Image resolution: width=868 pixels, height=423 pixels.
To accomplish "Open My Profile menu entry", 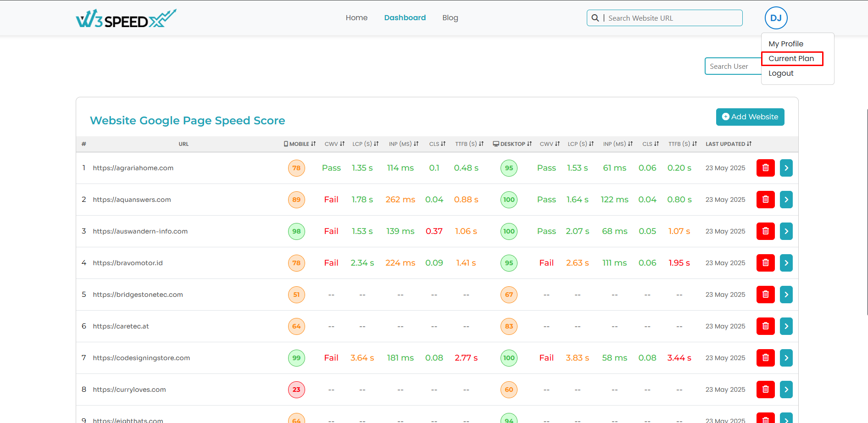I will point(786,44).
